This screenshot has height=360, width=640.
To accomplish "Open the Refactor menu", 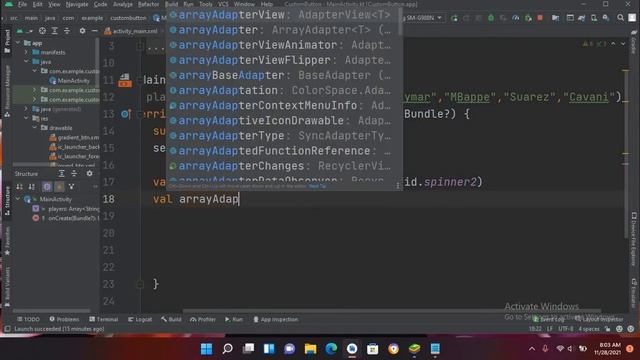I will pyautogui.click(x=148, y=4).
